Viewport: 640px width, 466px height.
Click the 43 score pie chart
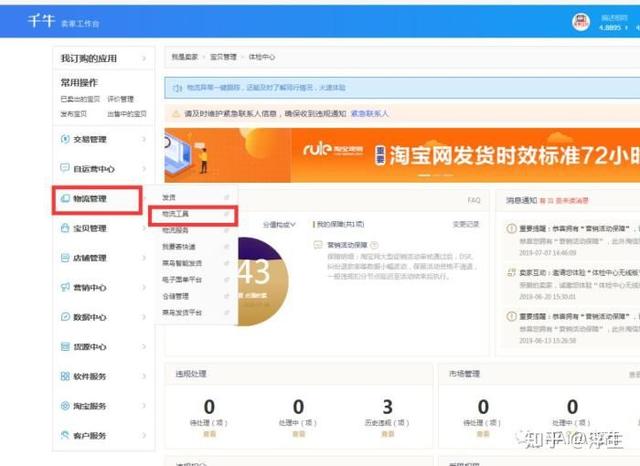[x=261, y=282]
